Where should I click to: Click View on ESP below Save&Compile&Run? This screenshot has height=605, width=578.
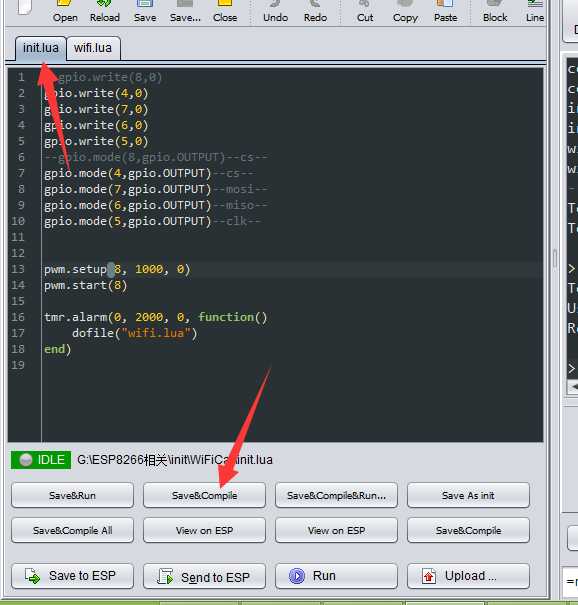pyautogui.click(x=336, y=530)
